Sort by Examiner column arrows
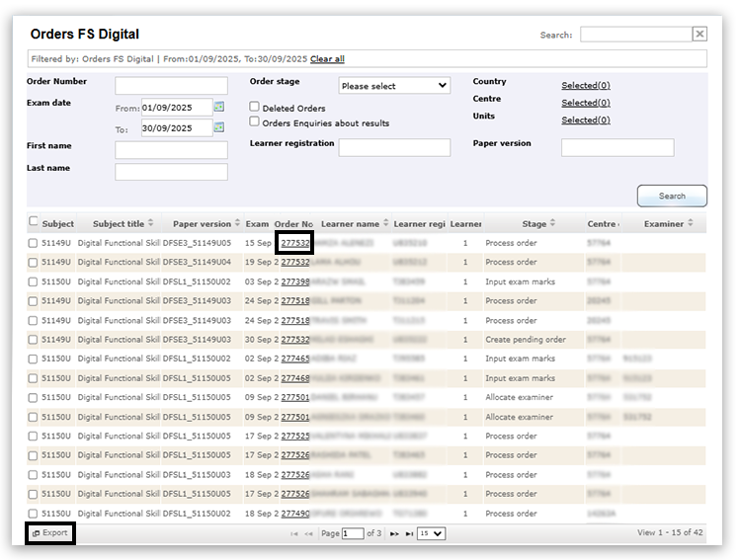Screen dimensions: 740x560 click(x=691, y=224)
